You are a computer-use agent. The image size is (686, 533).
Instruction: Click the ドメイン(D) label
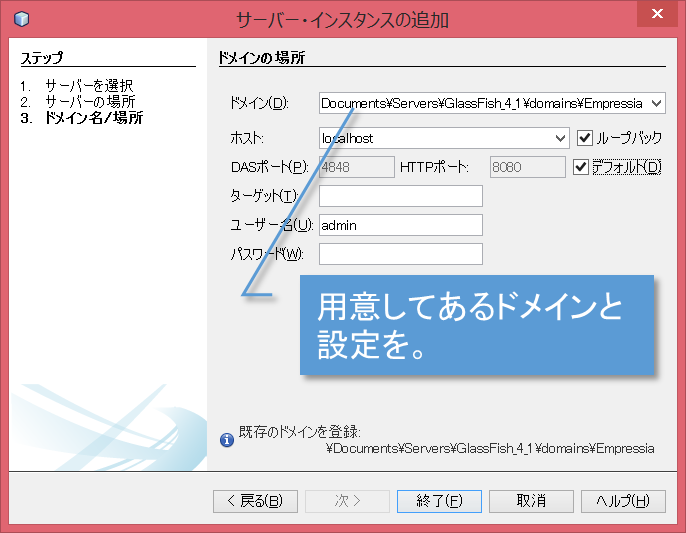tap(259, 103)
